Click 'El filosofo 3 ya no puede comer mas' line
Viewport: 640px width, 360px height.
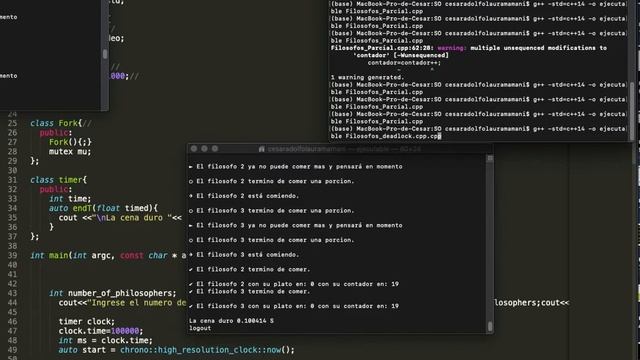point(296,225)
